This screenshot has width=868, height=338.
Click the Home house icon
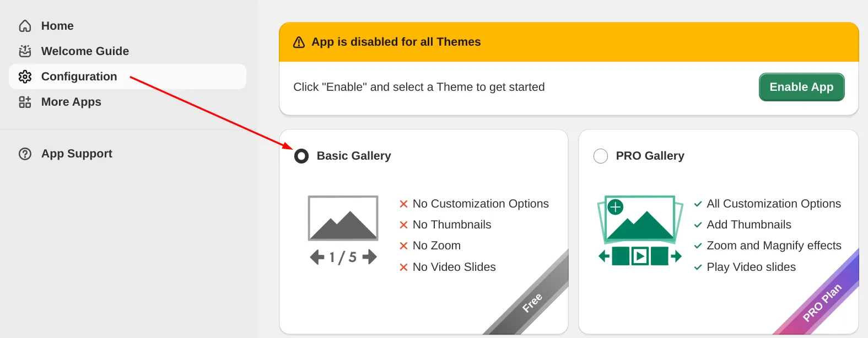(25, 26)
